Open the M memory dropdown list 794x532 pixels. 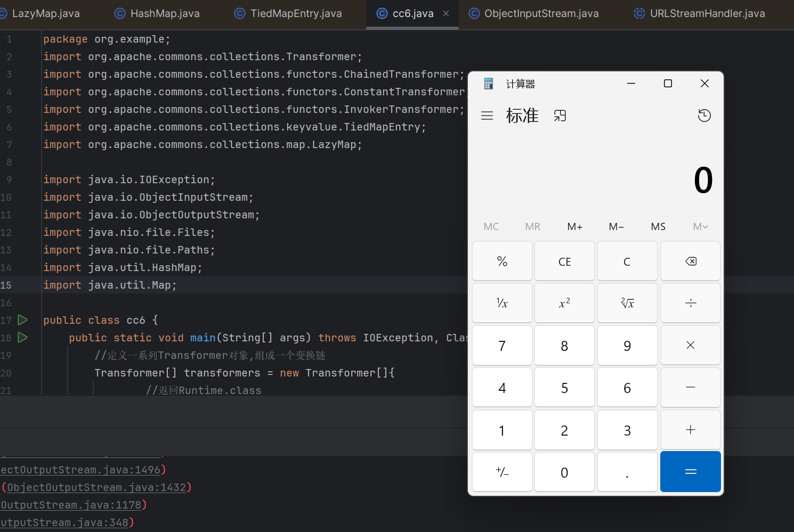coord(700,227)
